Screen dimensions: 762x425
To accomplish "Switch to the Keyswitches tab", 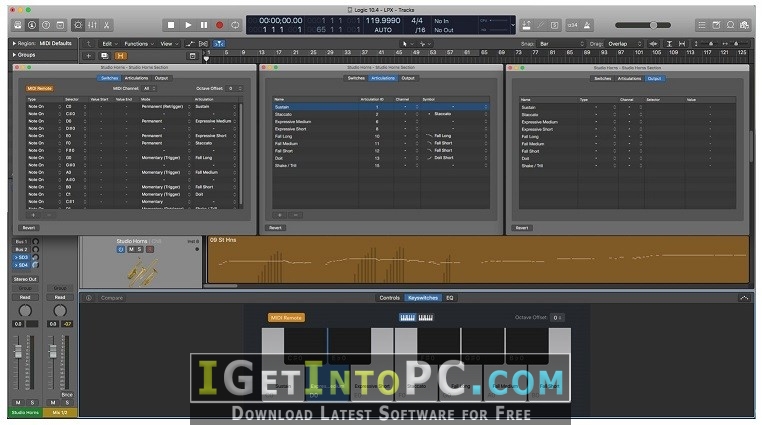I will coord(422,298).
